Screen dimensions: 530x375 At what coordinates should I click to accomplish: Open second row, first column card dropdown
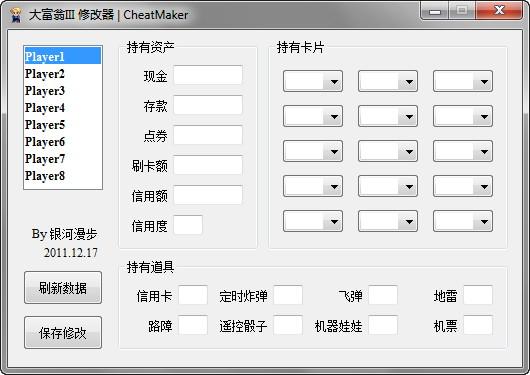[x=313, y=116]
